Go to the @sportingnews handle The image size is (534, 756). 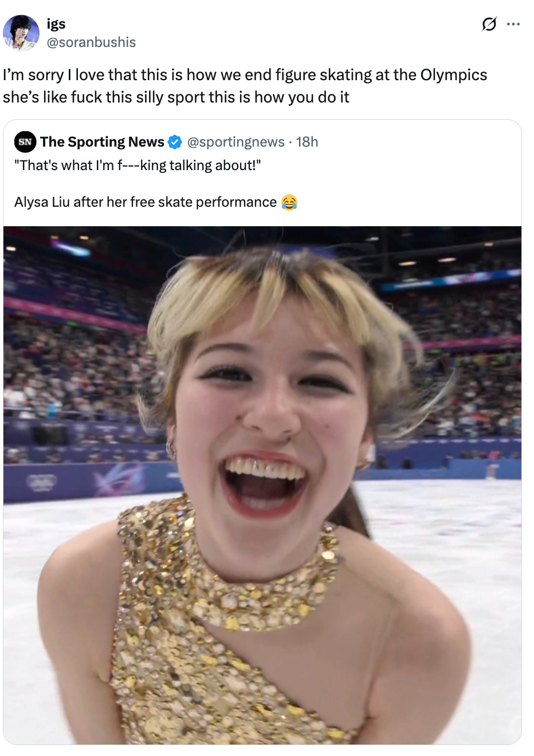pos(235,142)
